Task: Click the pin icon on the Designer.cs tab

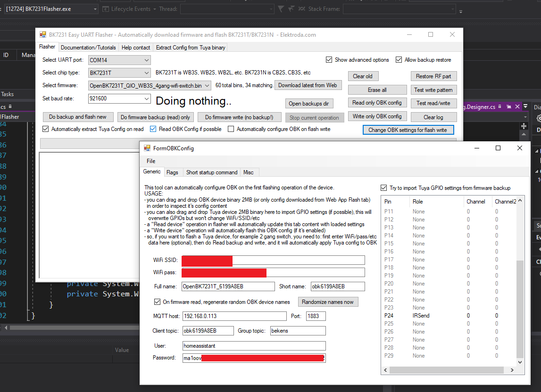Action: click(508, 107)
